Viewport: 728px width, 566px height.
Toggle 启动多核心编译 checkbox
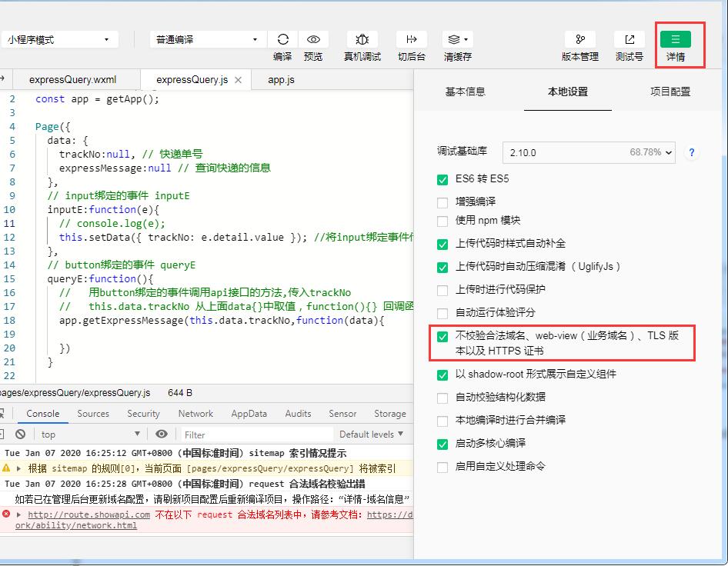[442, 444]
